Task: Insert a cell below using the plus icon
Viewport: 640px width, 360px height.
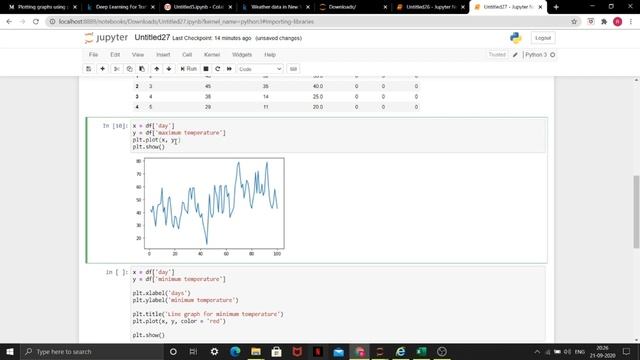Action: click(x=102, y=69)
